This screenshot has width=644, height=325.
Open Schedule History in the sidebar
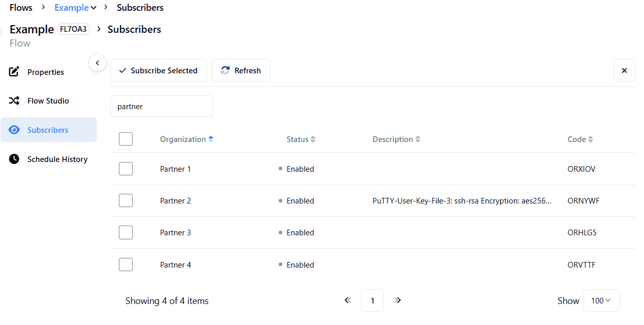57,159
